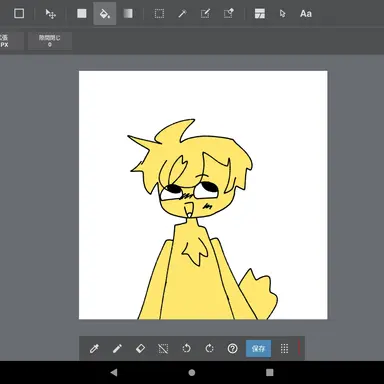
Task: Select the Select Eraser tool
Action: [x=228, y=14]
